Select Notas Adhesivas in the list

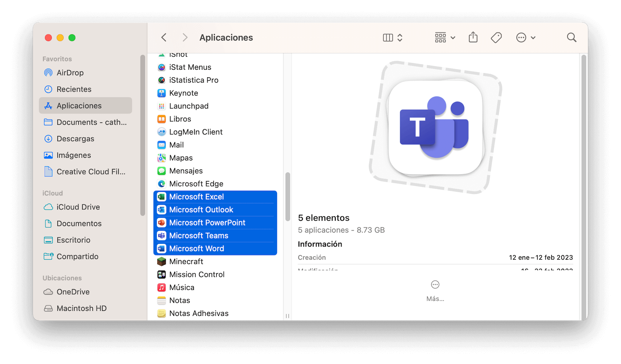[x=215, y=314]
